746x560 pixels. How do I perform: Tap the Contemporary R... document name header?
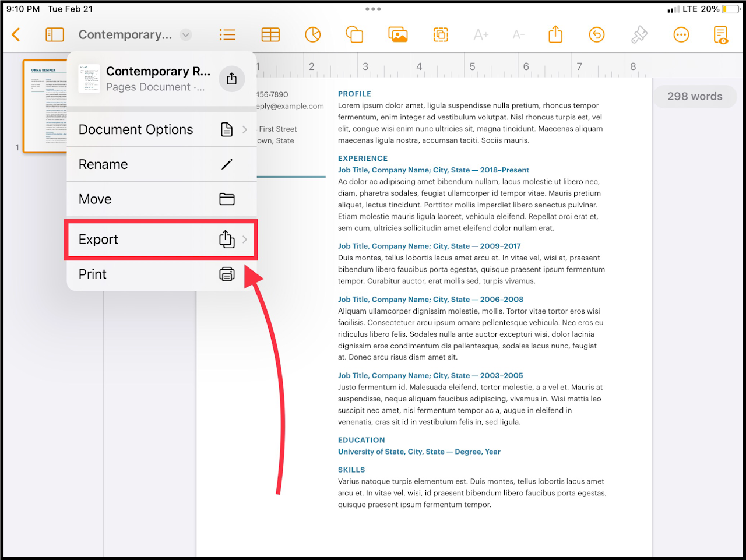point(158,71)
